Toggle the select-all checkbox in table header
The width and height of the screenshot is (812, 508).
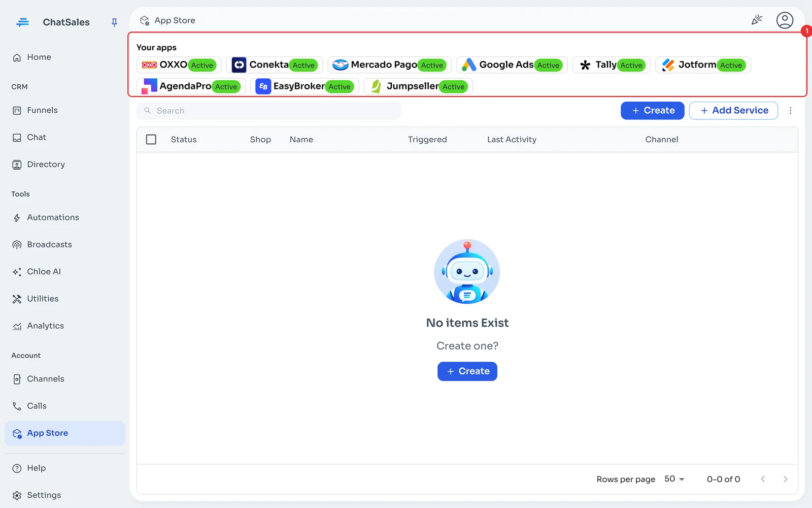(x=151, y=139)
